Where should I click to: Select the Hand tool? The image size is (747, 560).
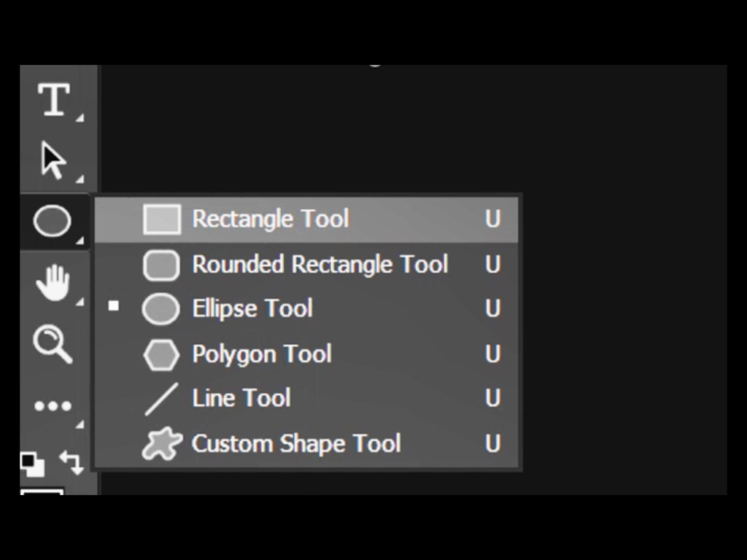(53, 283)
